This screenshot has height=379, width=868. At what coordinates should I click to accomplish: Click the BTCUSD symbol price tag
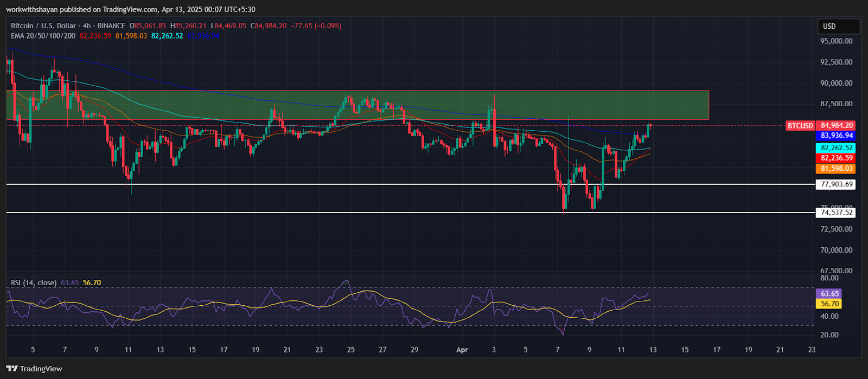point(800,126)
